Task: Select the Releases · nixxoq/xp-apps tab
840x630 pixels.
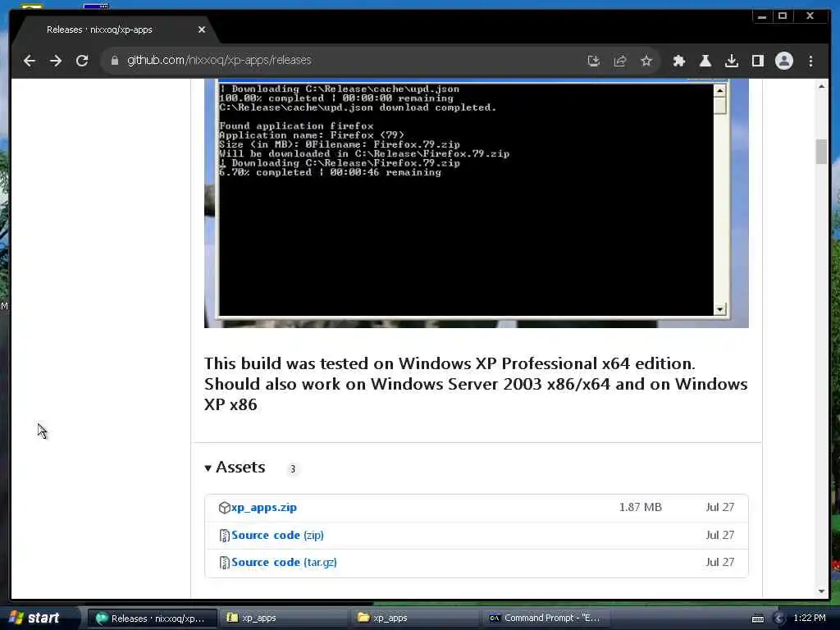Action: coord(115,30)
